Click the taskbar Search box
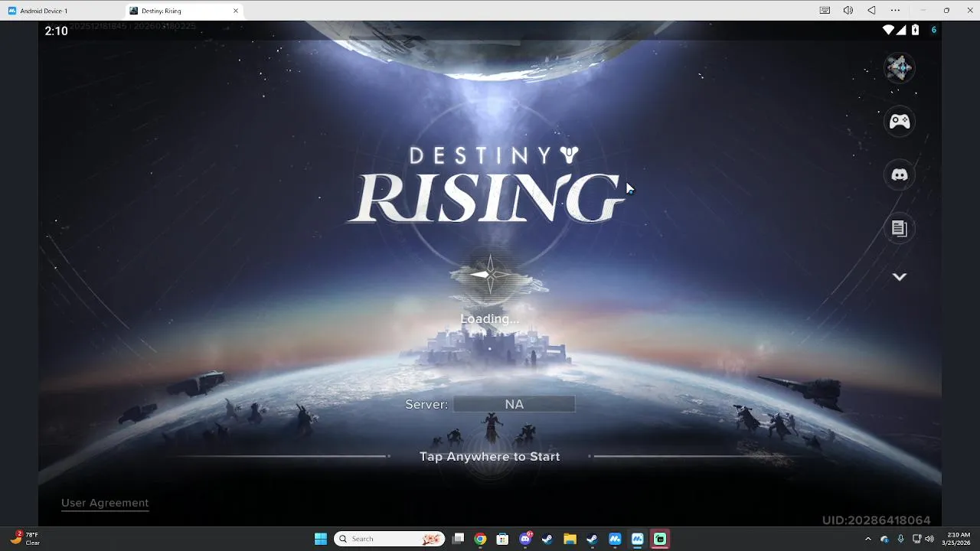The image size is (980, 551). (389, 539)
